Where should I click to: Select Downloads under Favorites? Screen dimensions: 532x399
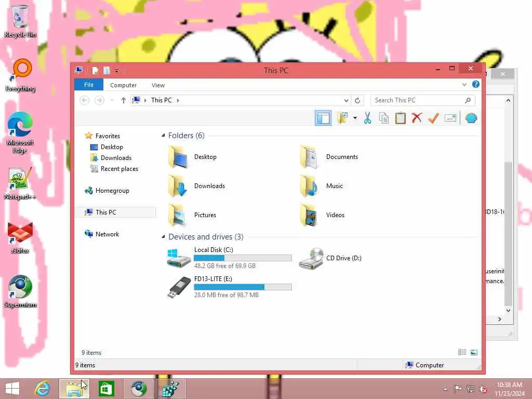(116, 158)
